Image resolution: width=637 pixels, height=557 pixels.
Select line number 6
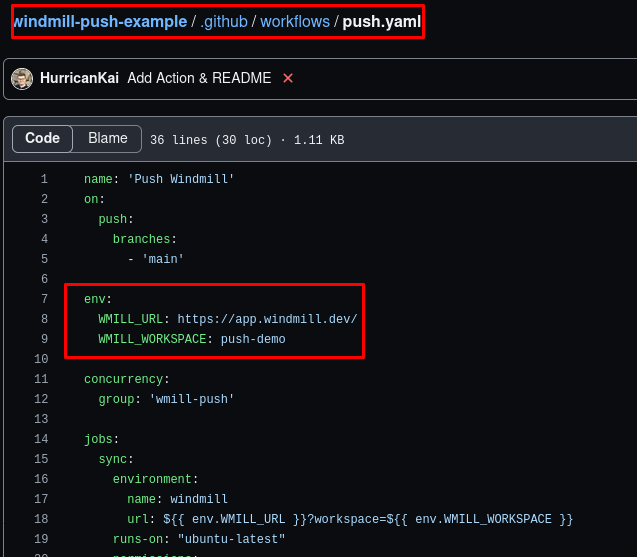44,279
